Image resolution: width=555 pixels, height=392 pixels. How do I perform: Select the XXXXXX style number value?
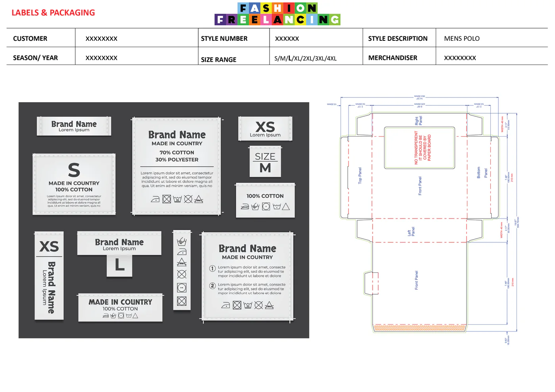coord(287,38)
